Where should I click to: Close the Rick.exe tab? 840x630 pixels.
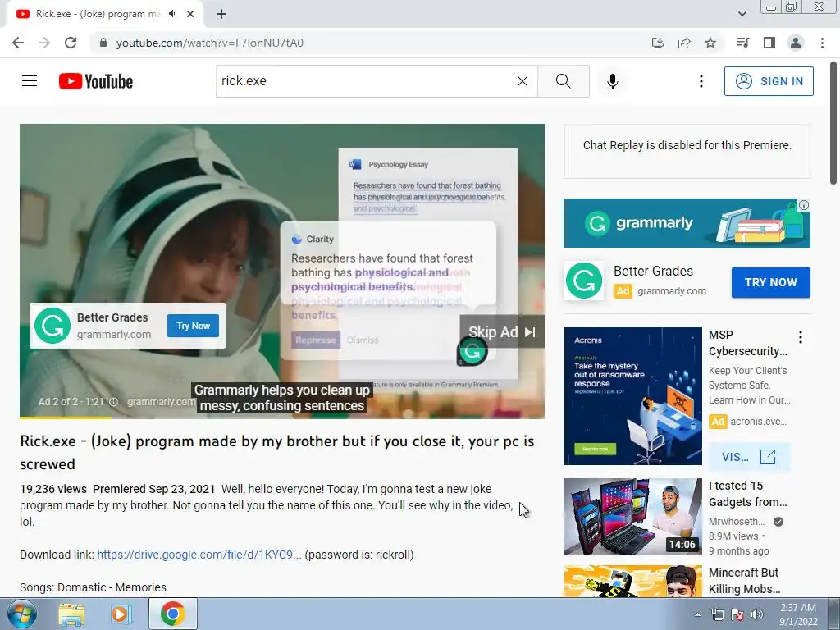[190, 14]
